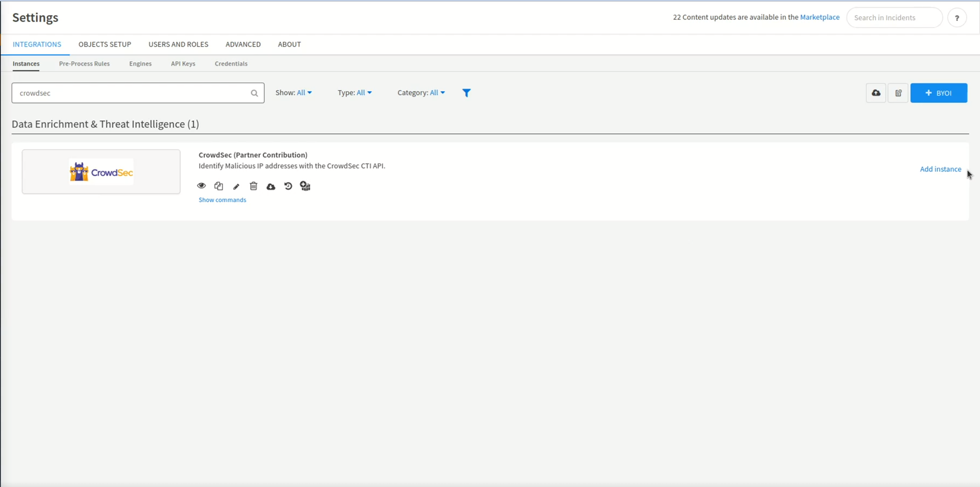Click Add instance for CrowdSec

pyautogui.click(x=940, y=169)
